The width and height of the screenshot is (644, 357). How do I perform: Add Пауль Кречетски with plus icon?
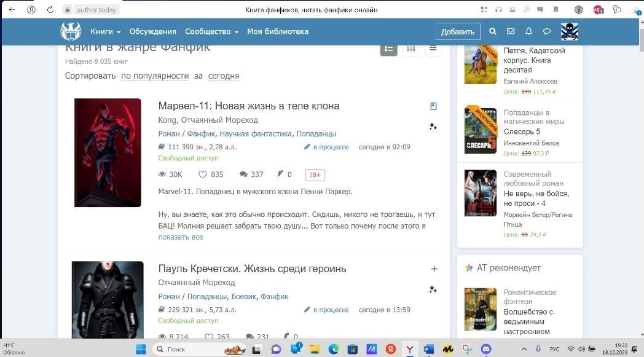pyautogui.click(x=434, y=269)
